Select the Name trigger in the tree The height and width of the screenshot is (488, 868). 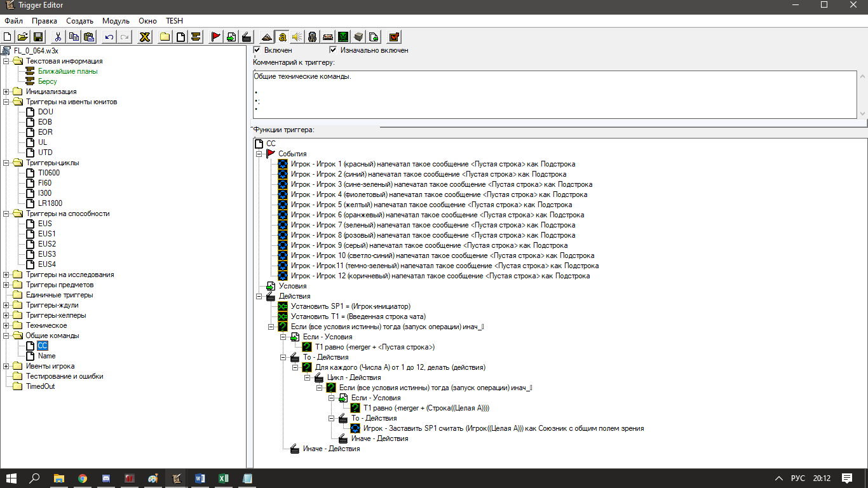point(46,356)
